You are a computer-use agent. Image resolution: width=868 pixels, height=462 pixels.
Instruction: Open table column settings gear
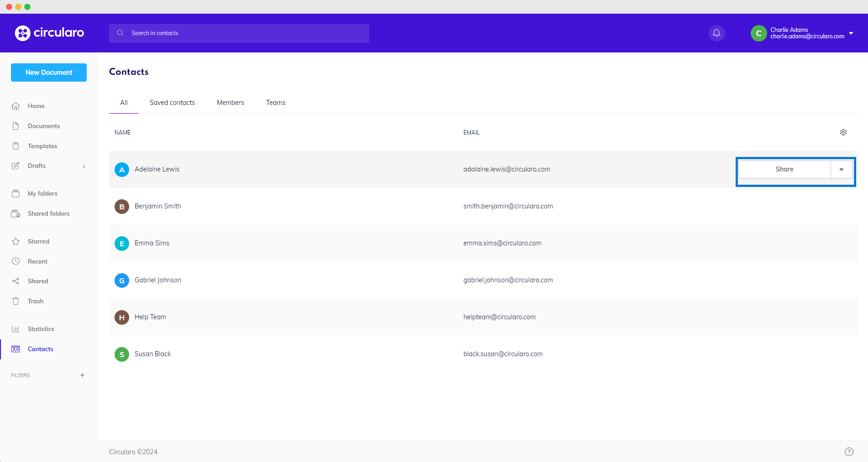click(843, 132)
